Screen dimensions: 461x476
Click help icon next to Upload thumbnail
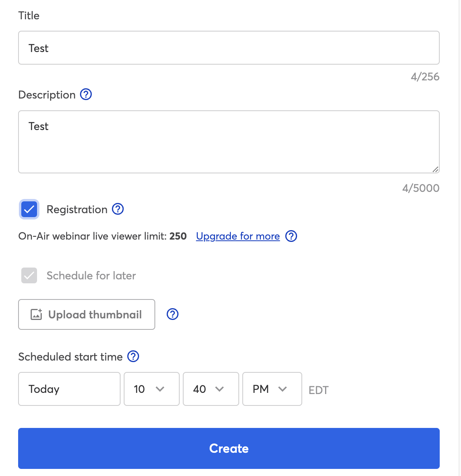tap(173, 314)
